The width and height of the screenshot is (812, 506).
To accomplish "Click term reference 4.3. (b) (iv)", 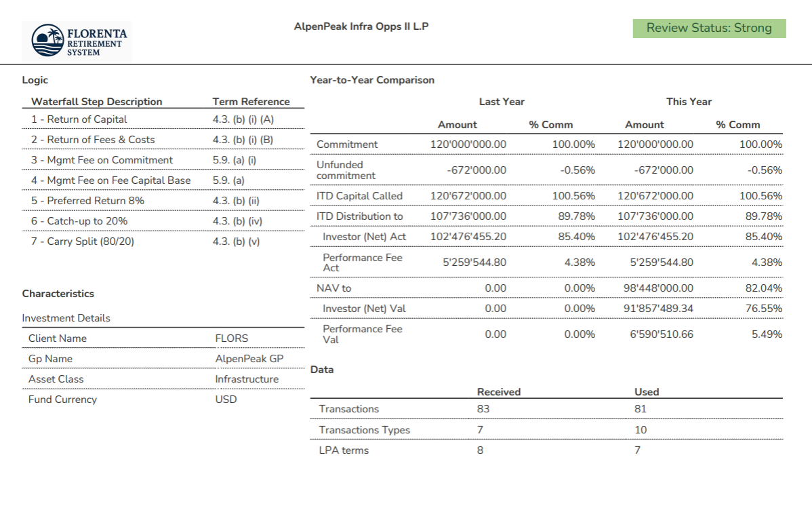I will coord(237,221).
